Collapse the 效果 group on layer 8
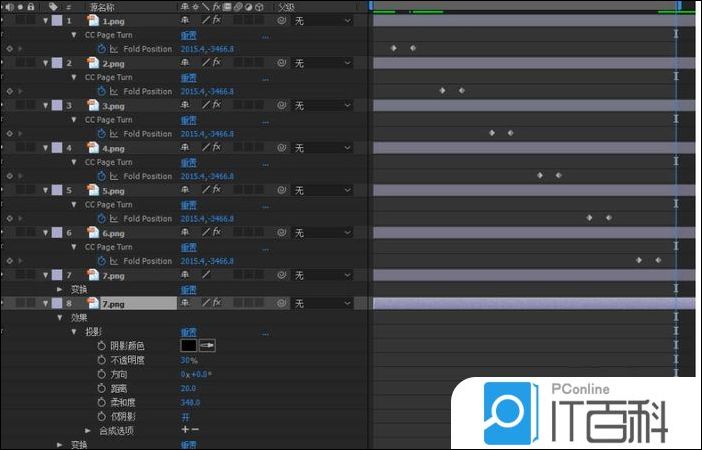This screenshot has height=450, width=702. pos(60,317)
